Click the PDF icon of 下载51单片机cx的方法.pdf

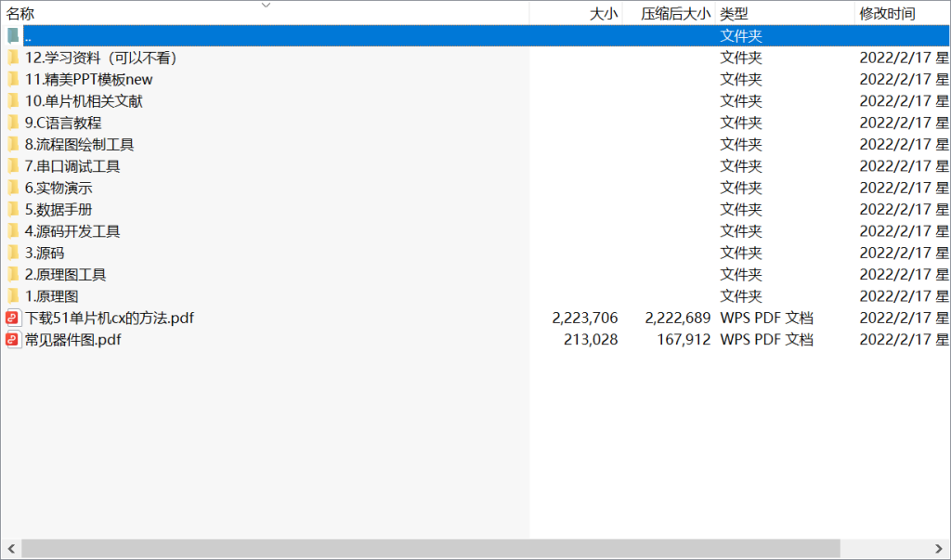click(x=13, y=318)
